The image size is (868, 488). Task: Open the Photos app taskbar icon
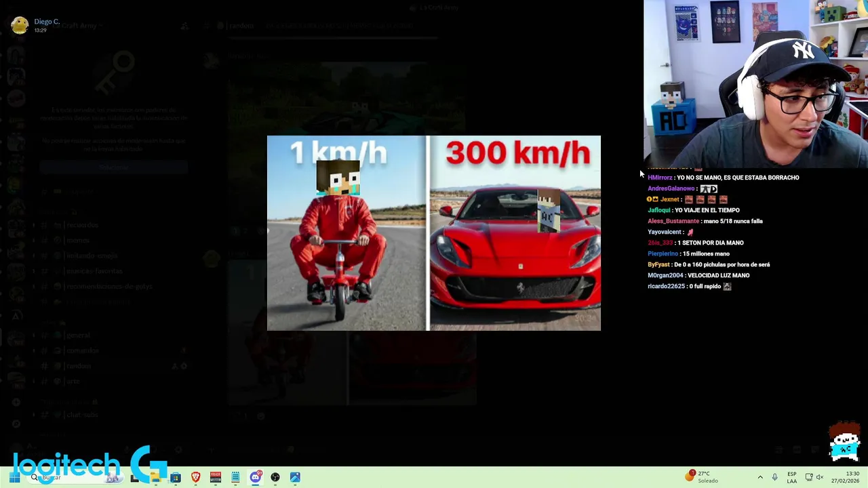pyautogui.click(x=295, y=477)
